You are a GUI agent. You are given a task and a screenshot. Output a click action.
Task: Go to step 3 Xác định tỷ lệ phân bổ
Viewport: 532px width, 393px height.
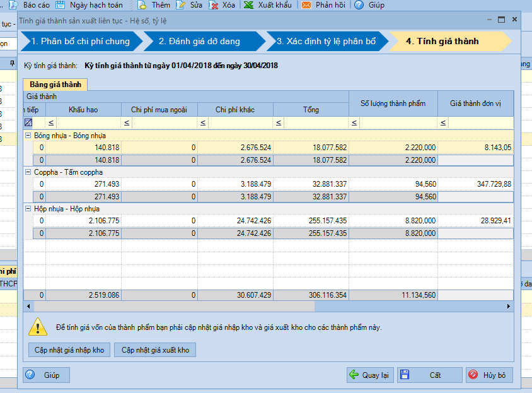(x=326, y=42)
